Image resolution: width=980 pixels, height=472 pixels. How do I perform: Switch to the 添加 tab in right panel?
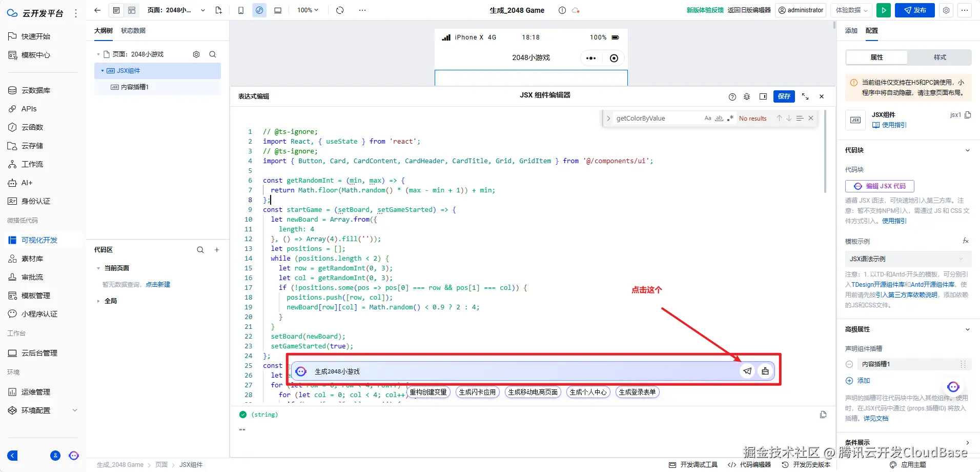[x=851, y=31]
